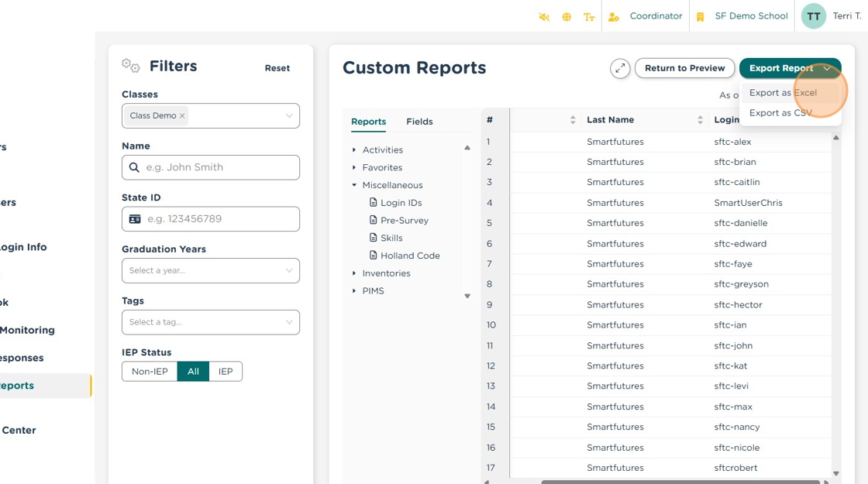The image size is (868, 484).
Task: Click the text size icon
Action: pos(589,17)
